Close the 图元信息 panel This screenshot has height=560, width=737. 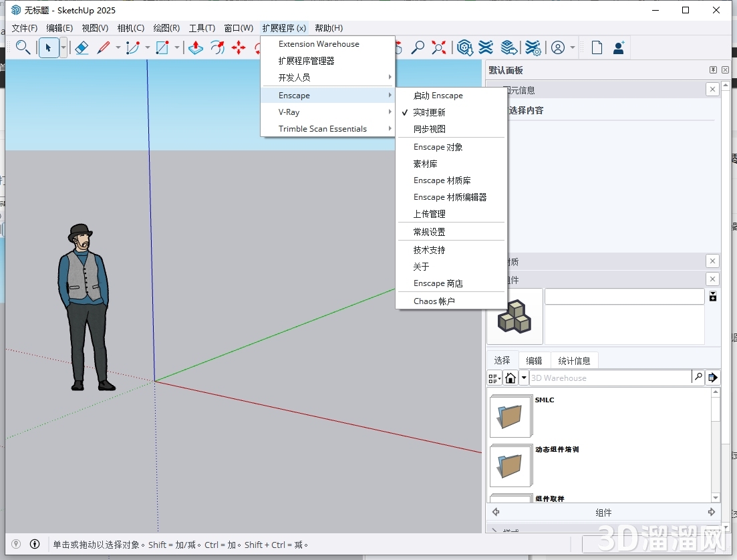coord(712,90)
